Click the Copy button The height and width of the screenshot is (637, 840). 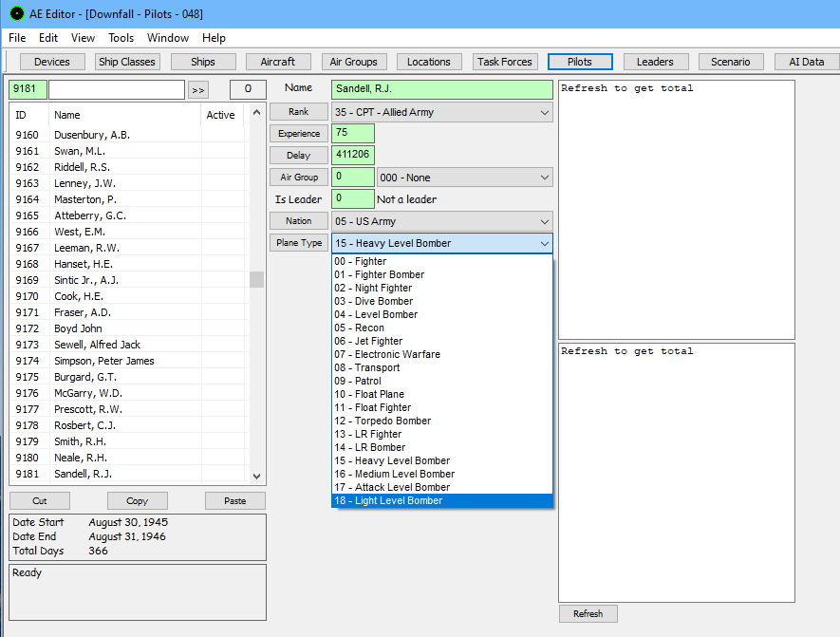click(x=137, y=501)
